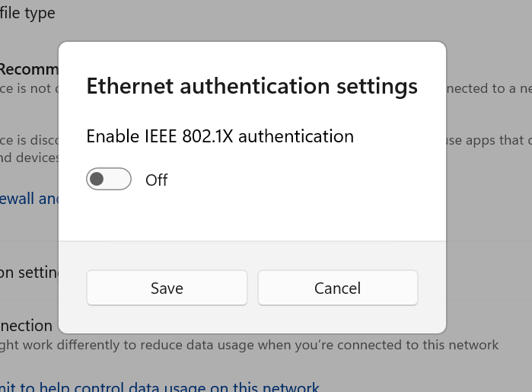The width and height of the screenshot is (532, 392).
Task: Click the "use apps that" text at right
Action: tap(489, 140)
